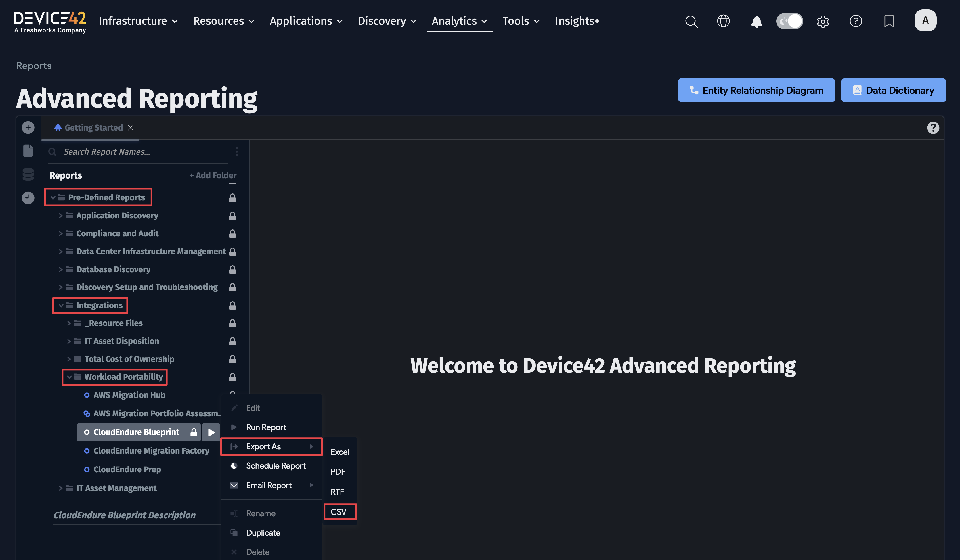Collapse the Integrations folder
This screenshot has width=960, height=560.
[61, 305]
